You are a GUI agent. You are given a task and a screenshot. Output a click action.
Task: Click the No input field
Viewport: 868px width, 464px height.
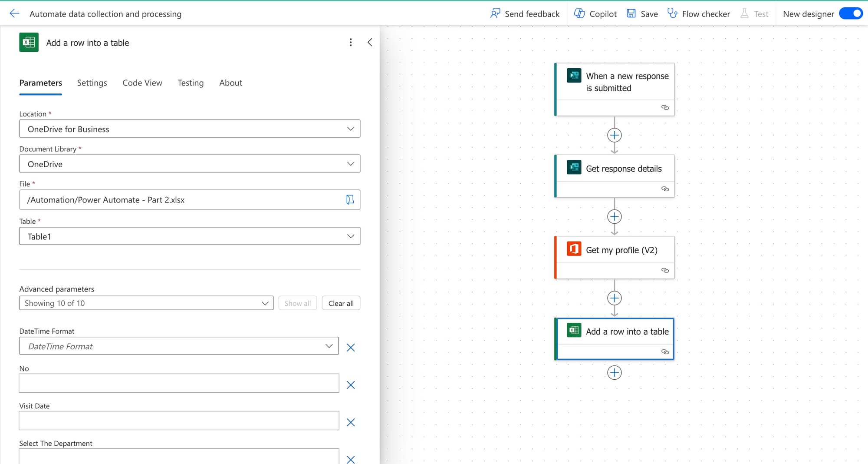(x=179, y=383)
